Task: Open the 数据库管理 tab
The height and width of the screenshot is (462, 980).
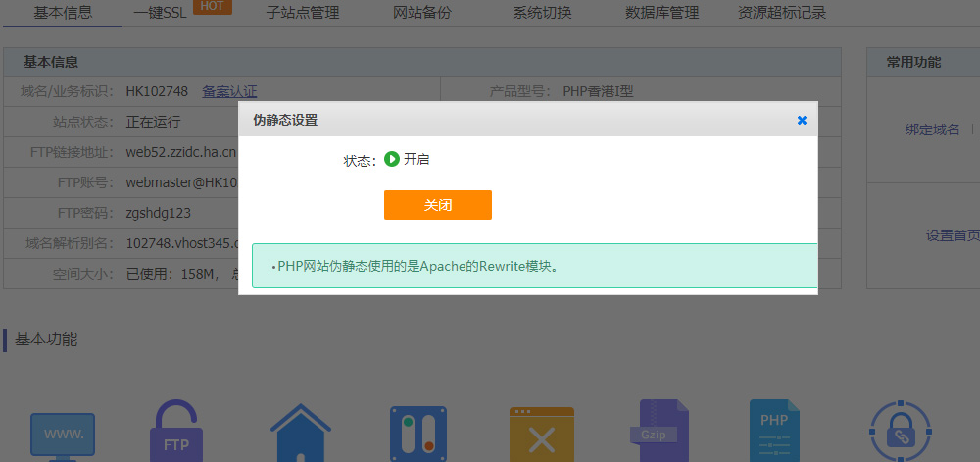Action: (x=661, y=13)
